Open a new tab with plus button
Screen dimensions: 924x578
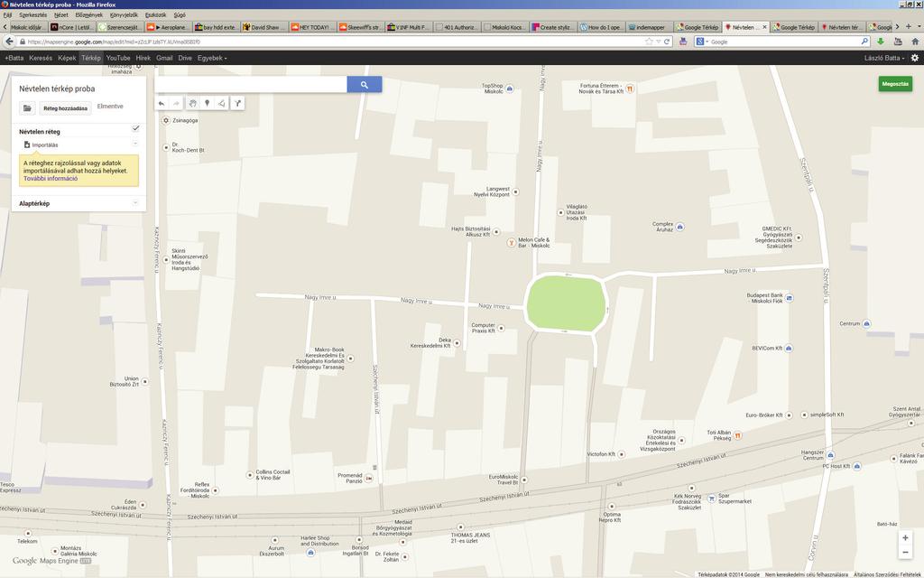pos(908,26)
